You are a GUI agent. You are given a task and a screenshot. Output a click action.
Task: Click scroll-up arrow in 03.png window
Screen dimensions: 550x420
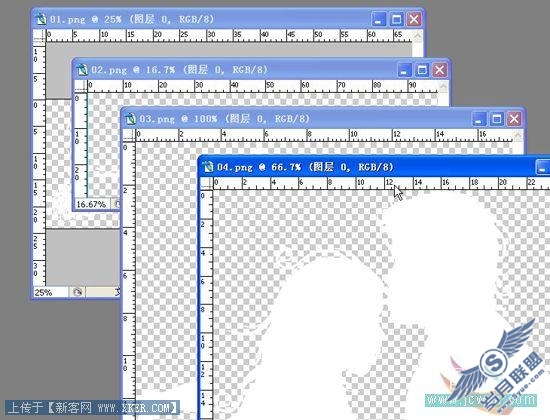click(x=518, y=135)
